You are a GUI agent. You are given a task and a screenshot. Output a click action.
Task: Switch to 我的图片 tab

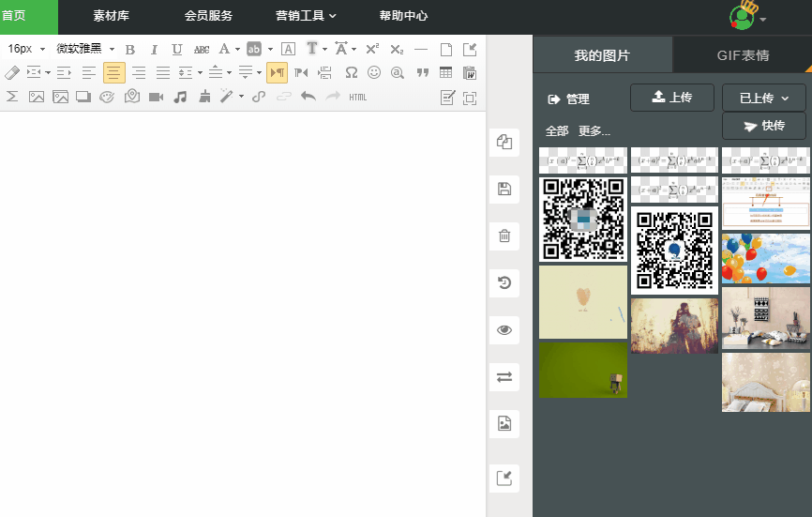click(602, 55)
